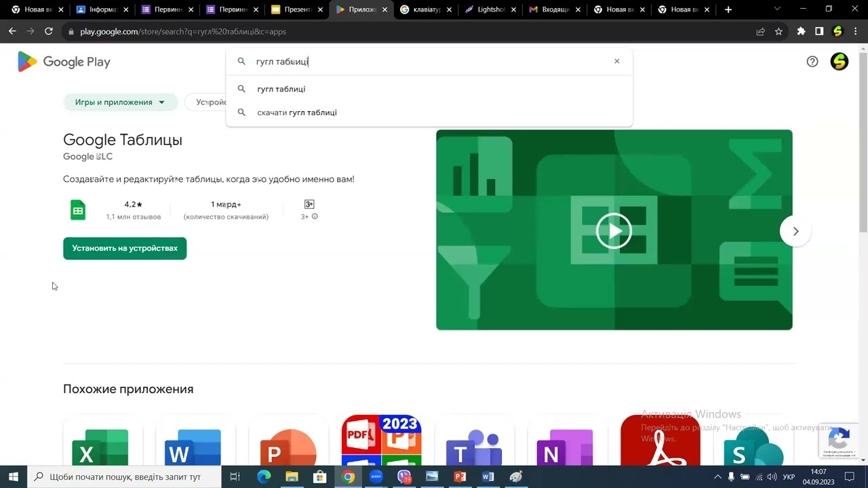Image resolution: width=868 pixels, height=488 pixels.
Task: Click the 1 млрд+ downloads text
Action: point(226,204)
